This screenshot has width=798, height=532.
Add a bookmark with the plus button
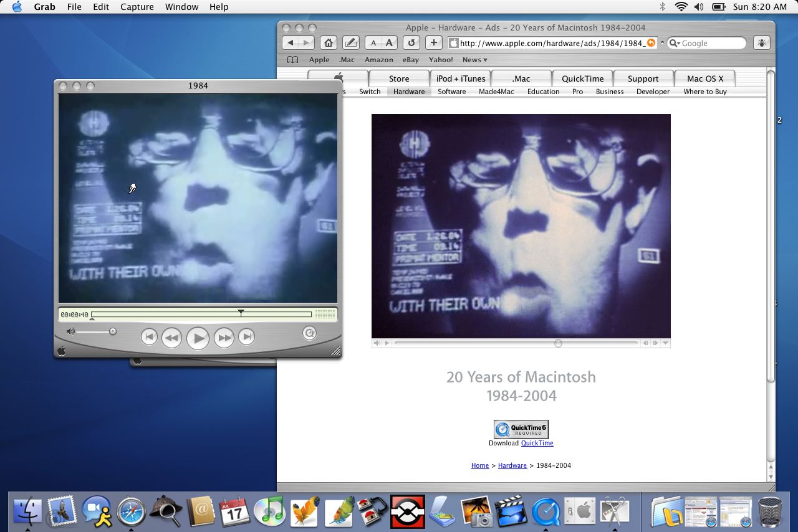click(434, 43)
